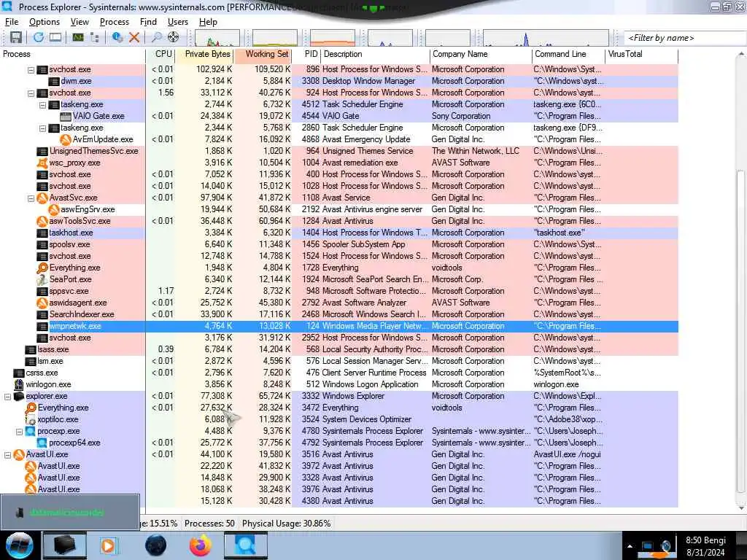
Task: Select the lsass.exe process row
Action: click(339, 349)
